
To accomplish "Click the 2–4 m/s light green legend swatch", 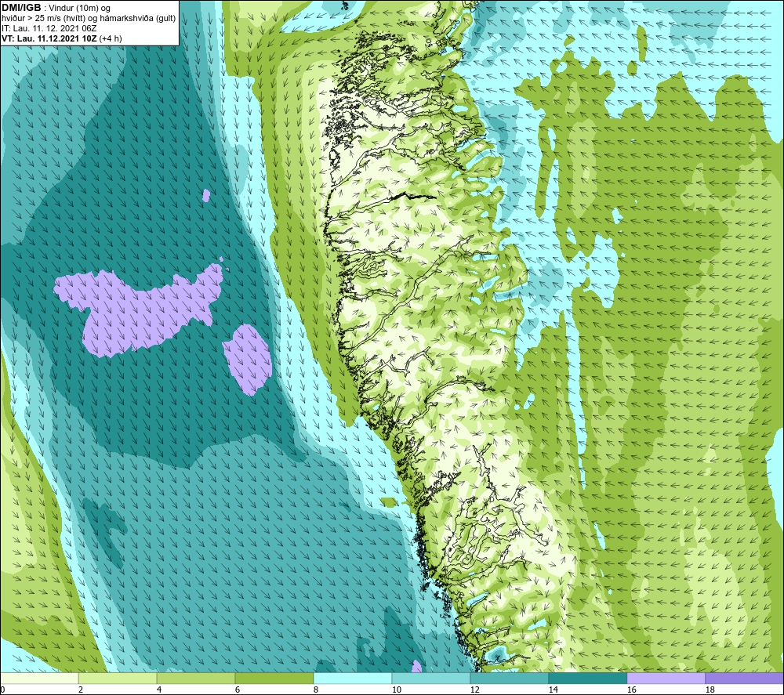I will pyautogui.click(x=118, y=678).
